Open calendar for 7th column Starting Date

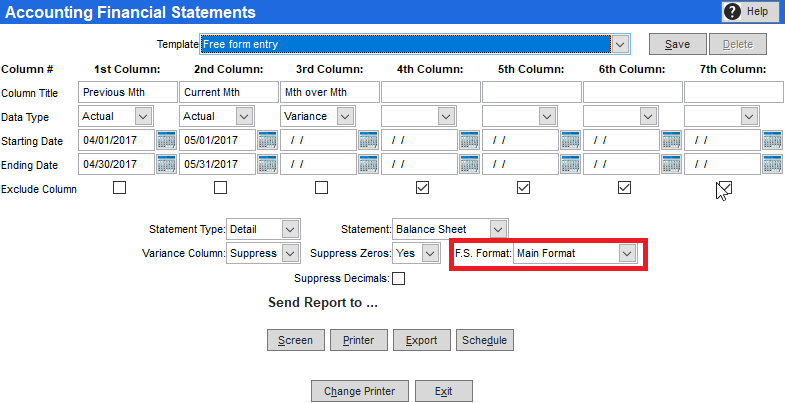tap(772, 140)
